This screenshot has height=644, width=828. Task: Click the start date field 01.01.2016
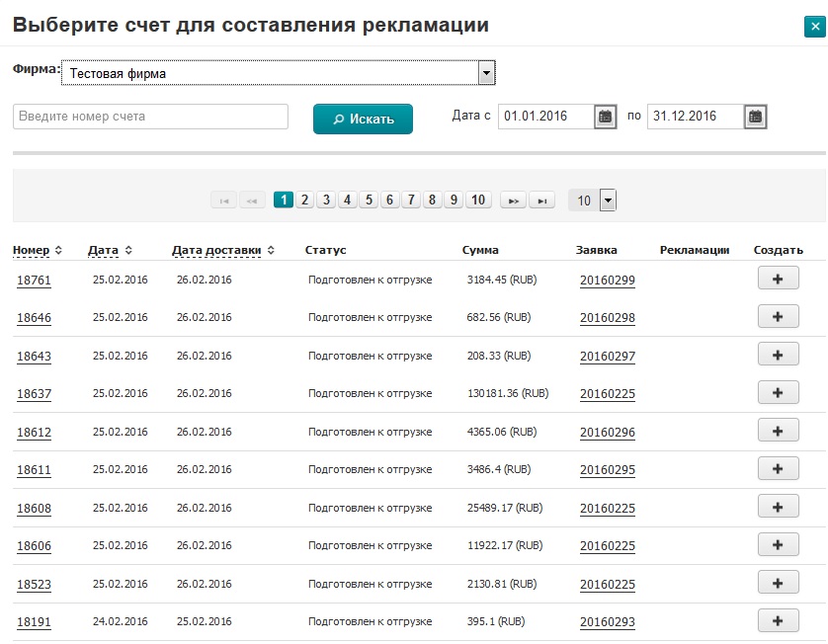[x=545, y=117]
